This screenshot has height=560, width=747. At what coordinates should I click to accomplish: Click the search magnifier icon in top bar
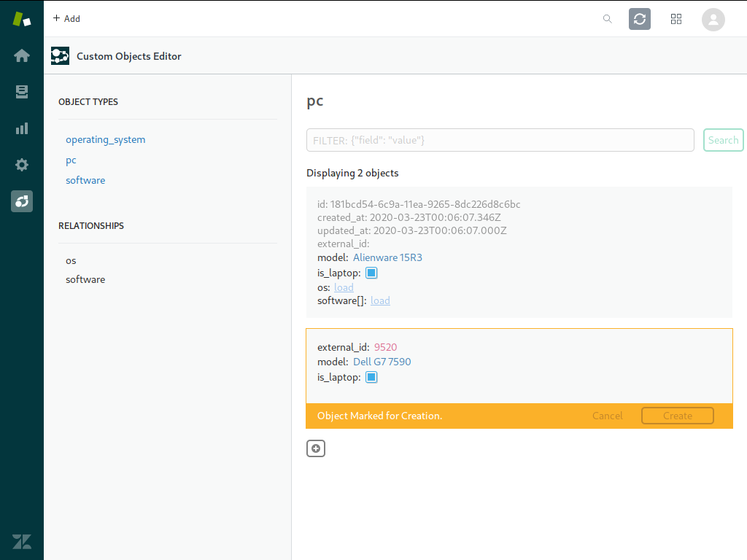click(607, 19)
